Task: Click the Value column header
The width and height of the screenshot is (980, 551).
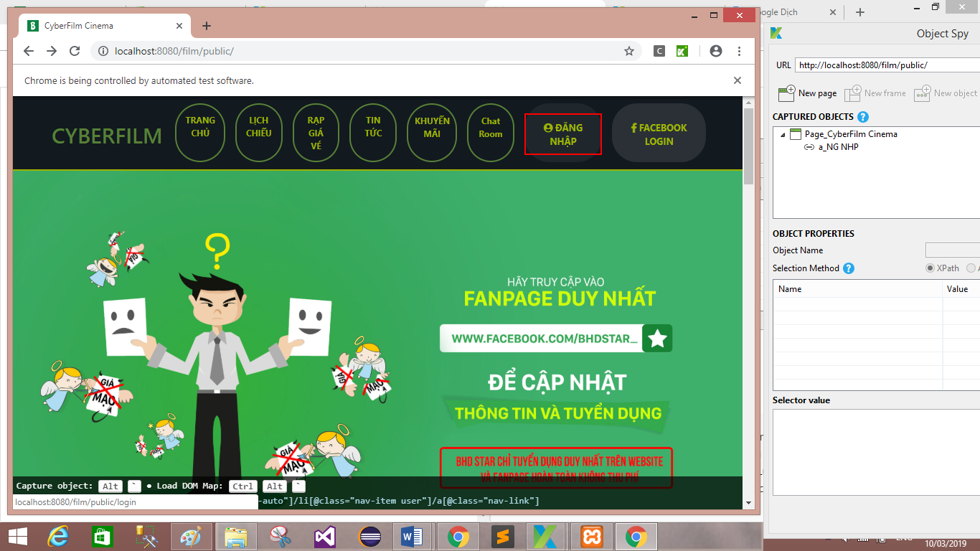Action: [961, 289]
